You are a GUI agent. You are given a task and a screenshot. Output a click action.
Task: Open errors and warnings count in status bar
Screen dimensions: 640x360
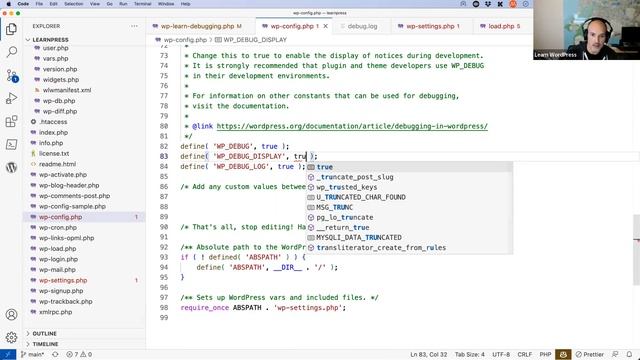pos(79,354)
